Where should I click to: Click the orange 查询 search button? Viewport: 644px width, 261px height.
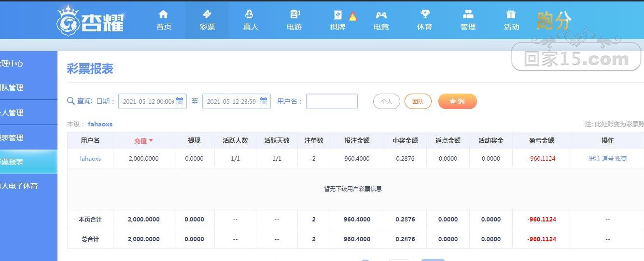pyautogui.click(x=457, y=101)
